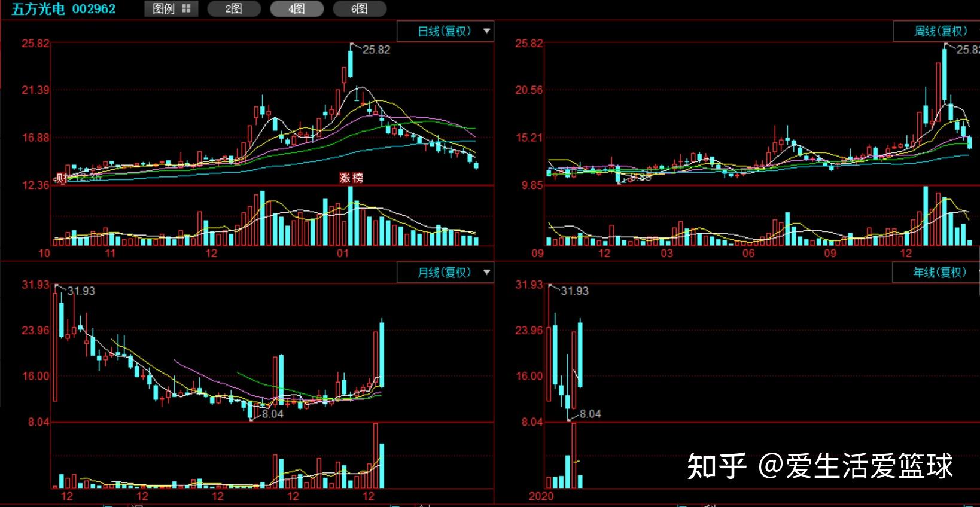Click the 8.04 low label on yearly chart

point(590,414)
